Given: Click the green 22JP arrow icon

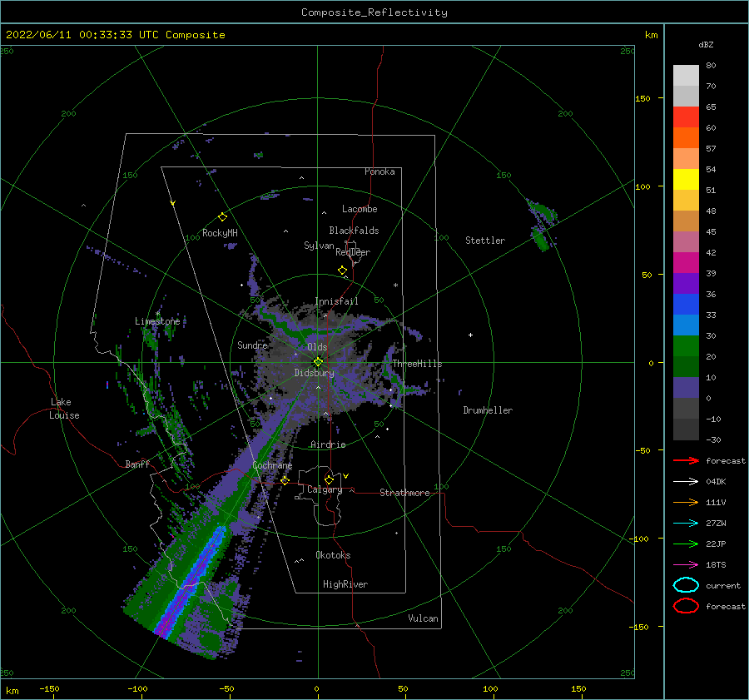Looking at the screenshot, I should pos(686,544).
